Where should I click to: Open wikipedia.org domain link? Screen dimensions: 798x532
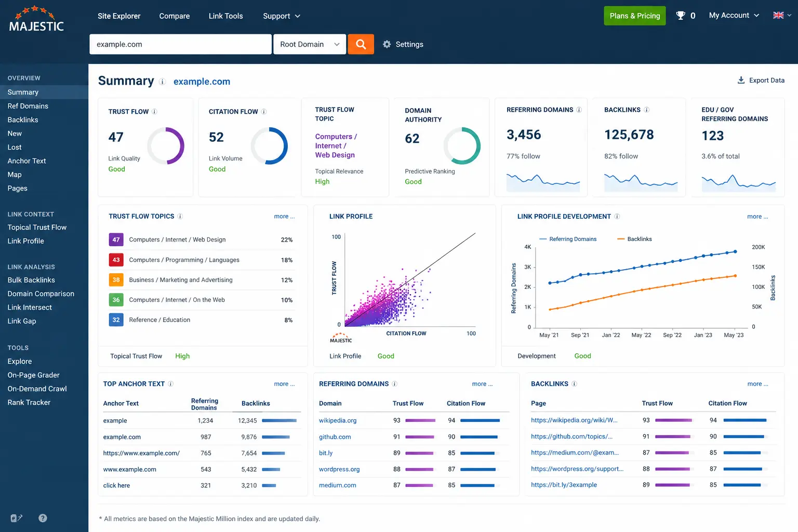tap(338, 420)
